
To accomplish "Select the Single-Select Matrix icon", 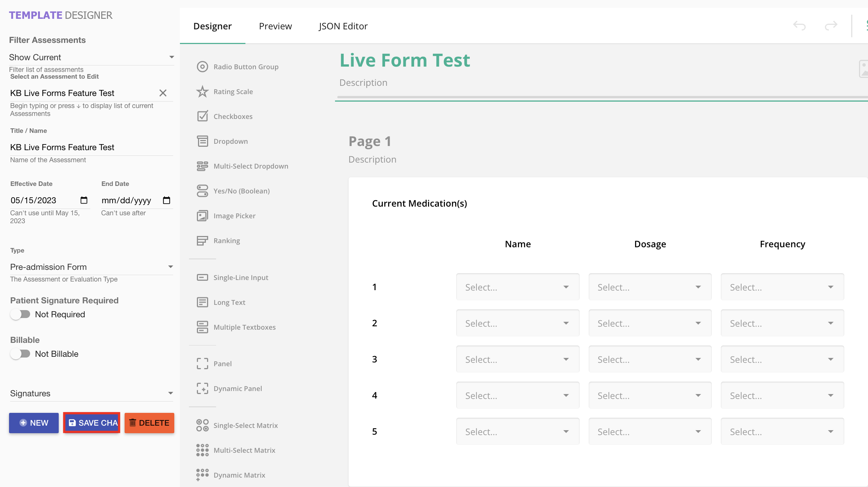I will click(202, 425).
